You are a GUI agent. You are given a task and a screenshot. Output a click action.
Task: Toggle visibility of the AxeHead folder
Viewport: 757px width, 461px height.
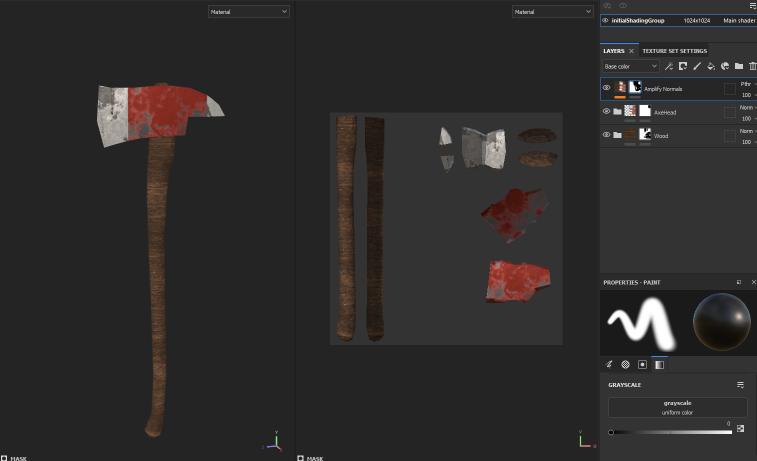point(606,111)
